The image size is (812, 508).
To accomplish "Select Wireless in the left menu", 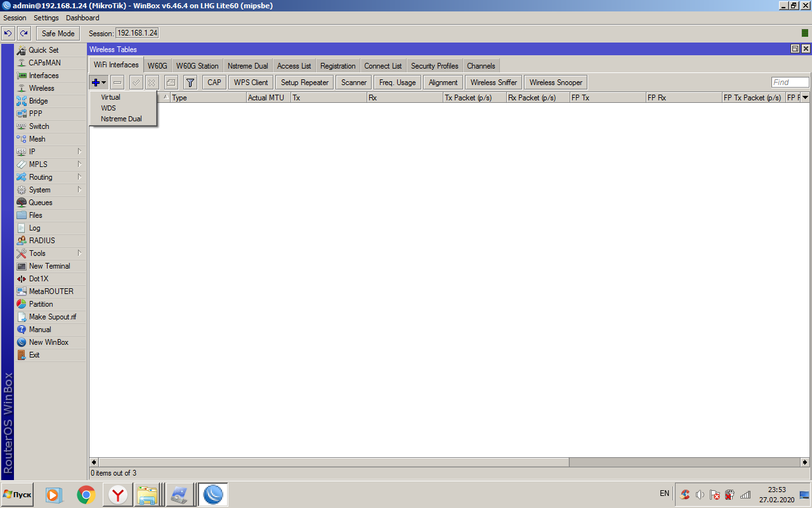I will (50, 88).
